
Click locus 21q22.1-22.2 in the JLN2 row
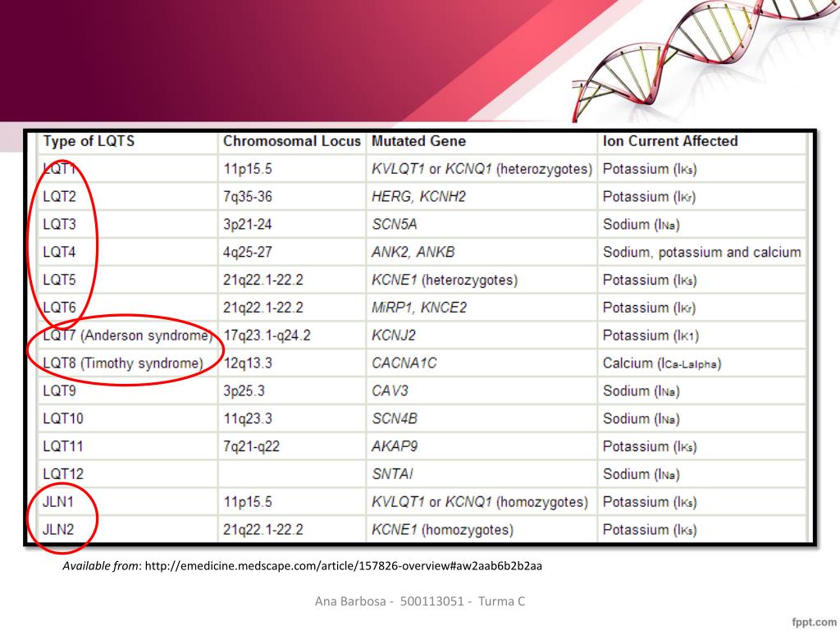pyautogui.click(x=263, y=530)
